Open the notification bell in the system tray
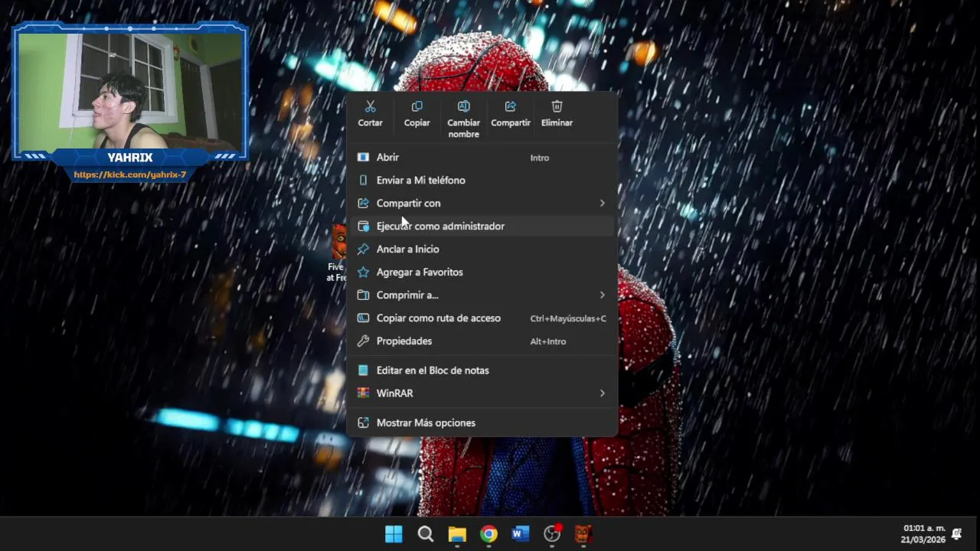This screenshot has height=551, width=980. click(957, 534)
